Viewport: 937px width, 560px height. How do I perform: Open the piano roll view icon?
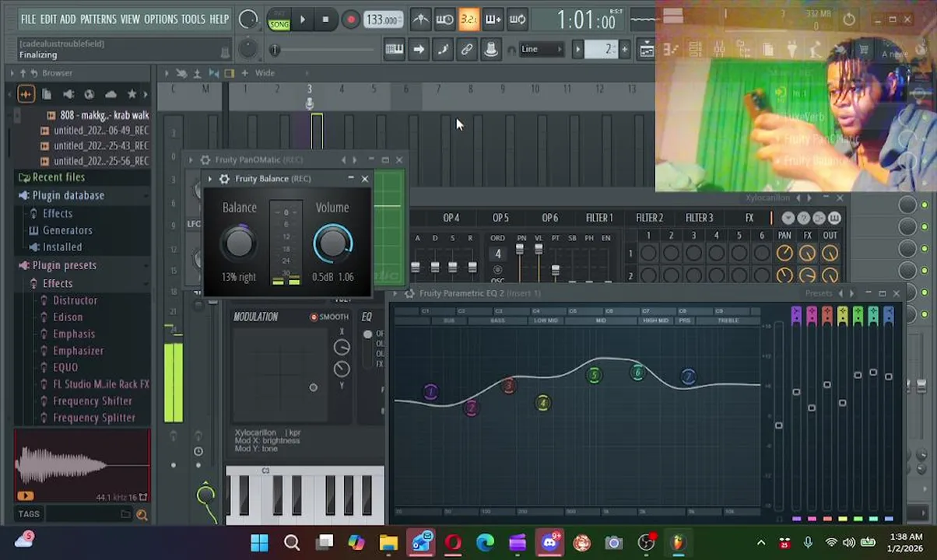tap(394, 49)
